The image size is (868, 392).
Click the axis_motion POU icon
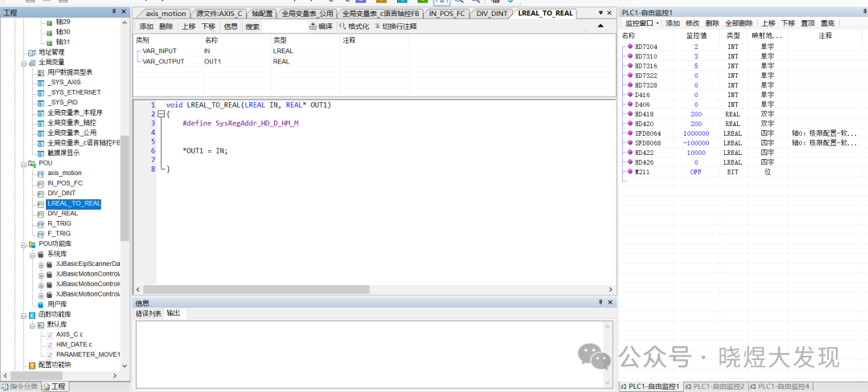point(40,173)
